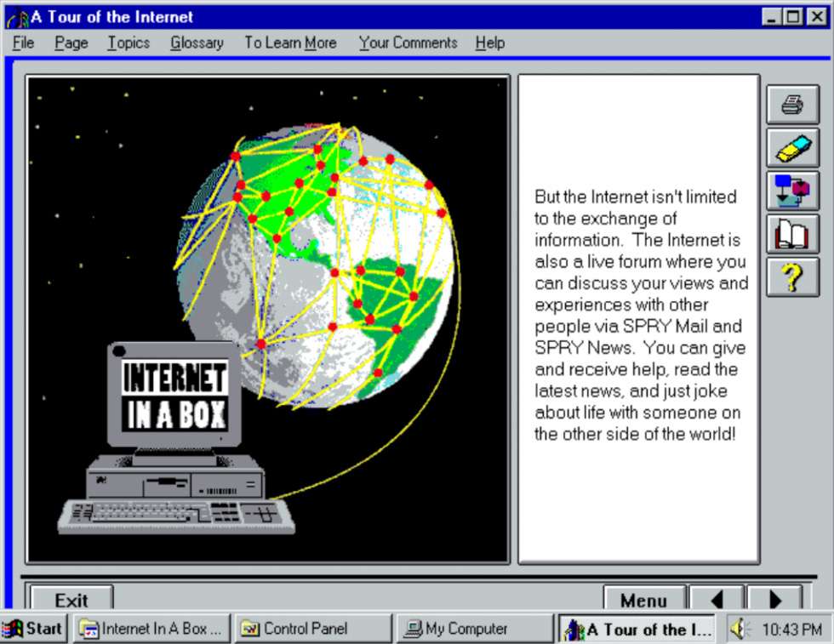This screenshot has width=834, height=644.
Task: Open the Help menu
Action: coord(489,43)
